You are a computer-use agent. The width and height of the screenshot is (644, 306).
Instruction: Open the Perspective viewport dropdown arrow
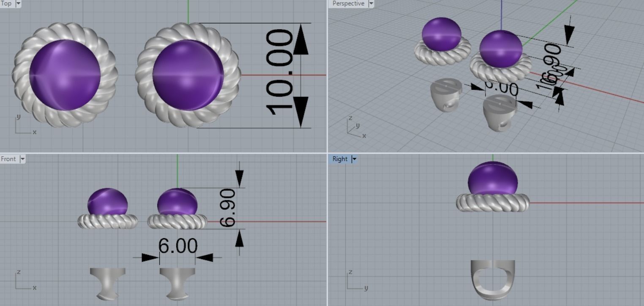(x=371, y=3)
